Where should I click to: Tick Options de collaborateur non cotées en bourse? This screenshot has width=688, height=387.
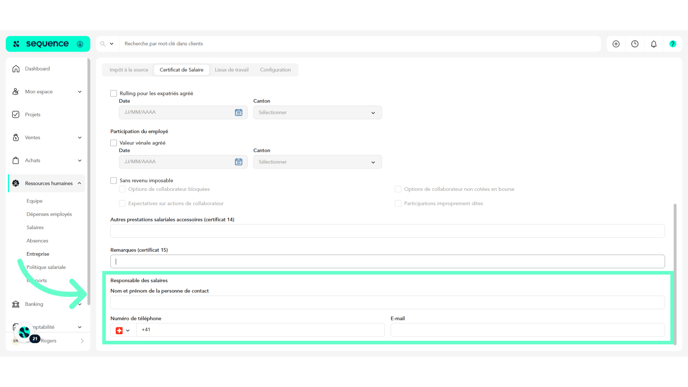pos(398,189)
